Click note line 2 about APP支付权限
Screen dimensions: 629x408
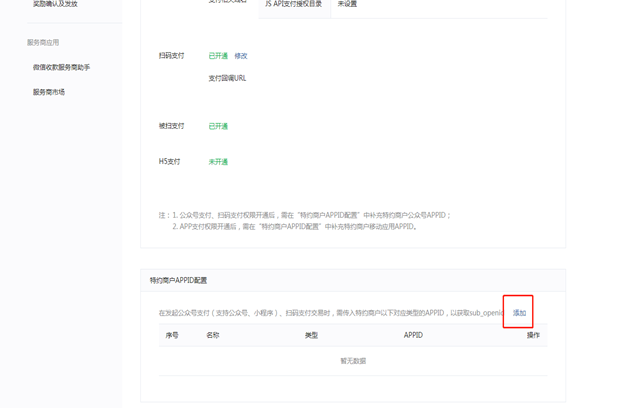pyautogui.click(x=295, y=226)
